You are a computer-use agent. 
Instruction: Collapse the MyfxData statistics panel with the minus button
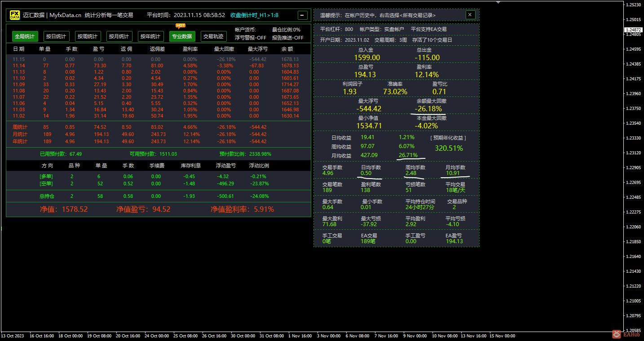coord(303,15)
